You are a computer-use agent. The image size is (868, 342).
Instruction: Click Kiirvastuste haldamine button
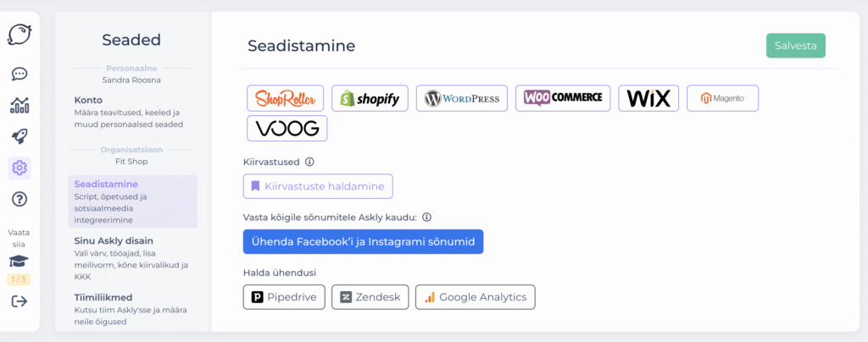tap(318, 186)
